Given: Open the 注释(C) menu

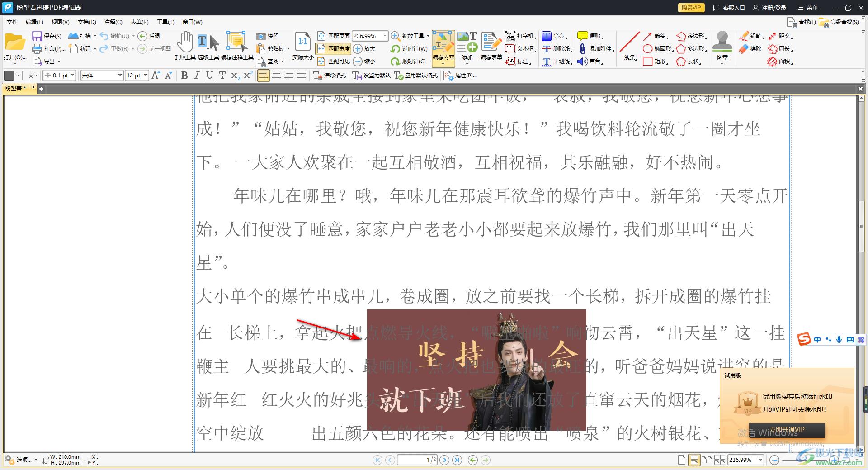Looking at the screenshot, I should tap(113, 22).
